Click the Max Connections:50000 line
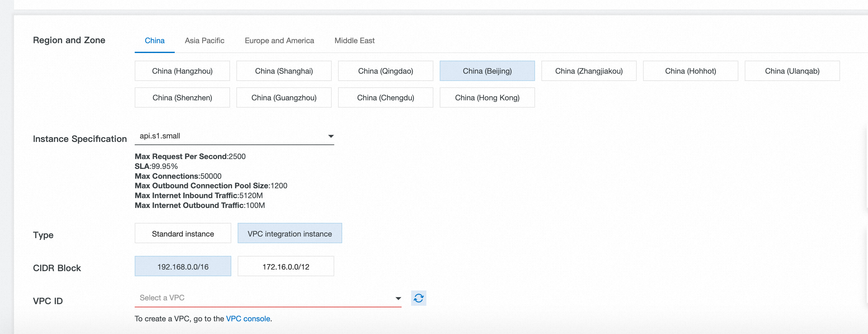The image size is (868, 334). pyautogui.click(x=178, y=176)
